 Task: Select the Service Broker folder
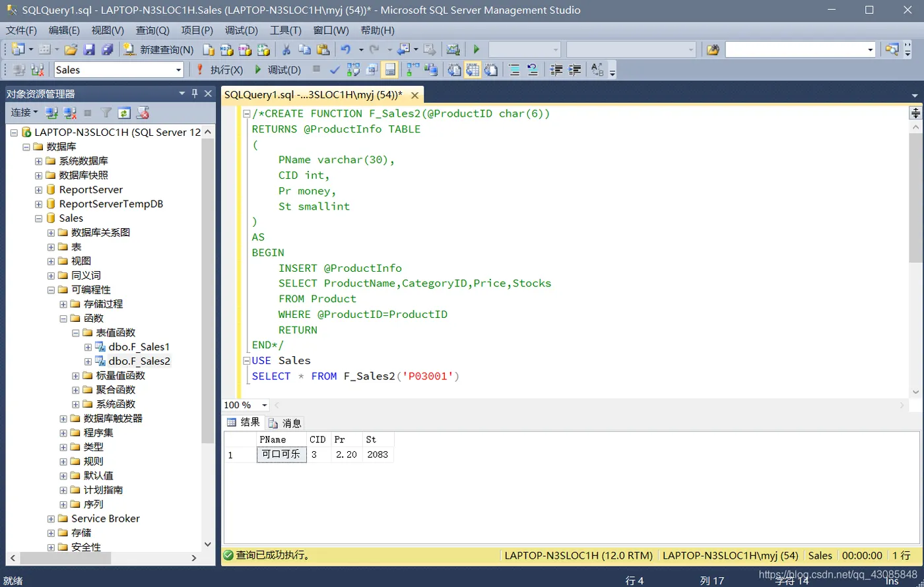[106, 518]
